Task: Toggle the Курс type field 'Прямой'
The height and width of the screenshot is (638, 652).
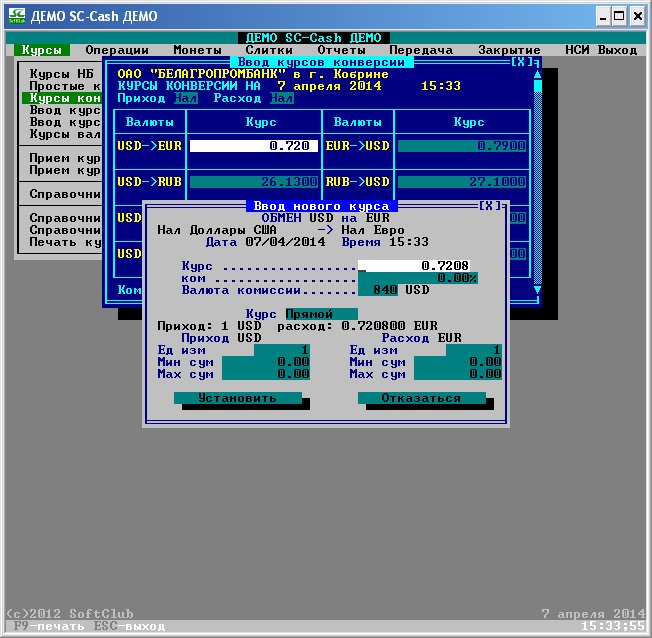Action: click(321, 314)
